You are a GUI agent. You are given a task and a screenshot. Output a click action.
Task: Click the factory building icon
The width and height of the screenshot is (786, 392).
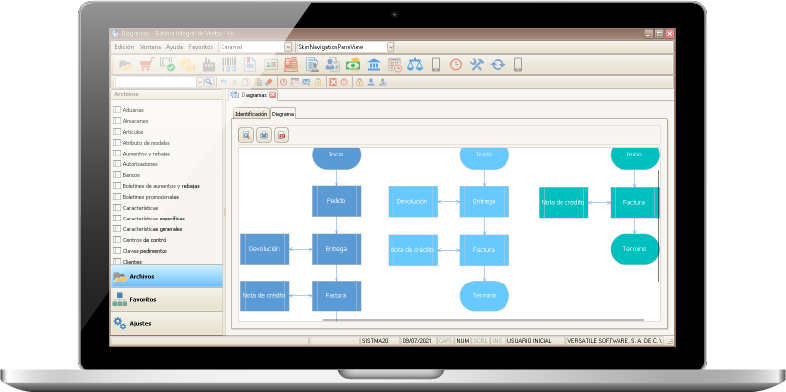tap(209, 65)
